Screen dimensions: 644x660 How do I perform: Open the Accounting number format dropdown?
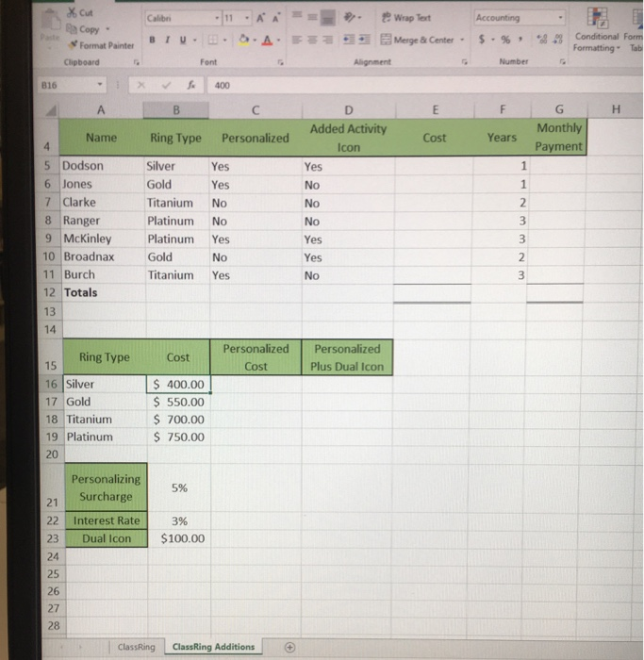[x=561, y=18]
